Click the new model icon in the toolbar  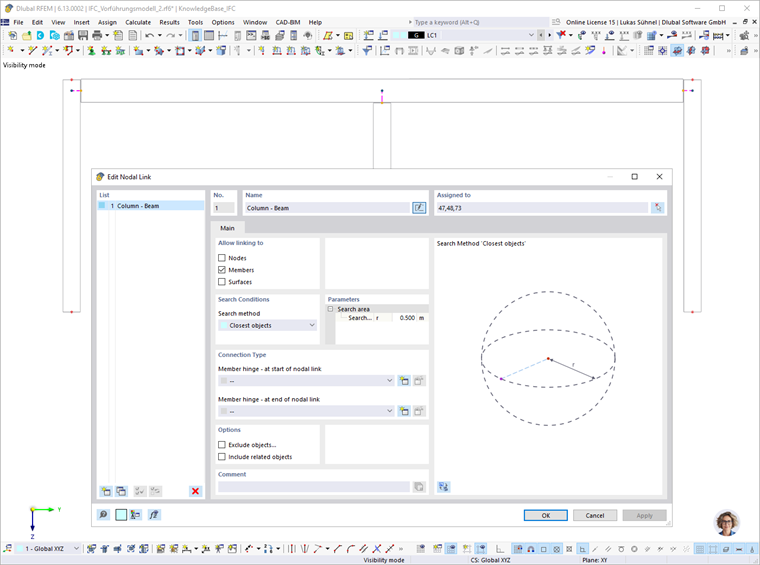click(x=13, y=35)
